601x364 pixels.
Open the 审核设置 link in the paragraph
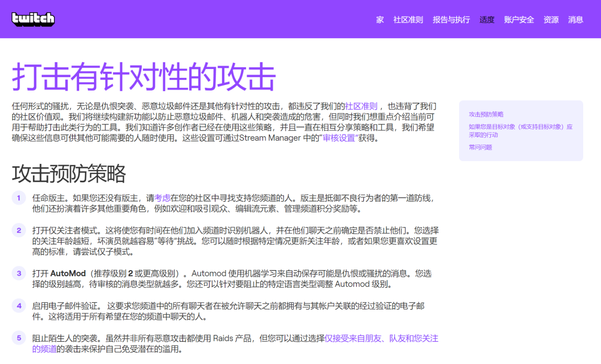339,138
